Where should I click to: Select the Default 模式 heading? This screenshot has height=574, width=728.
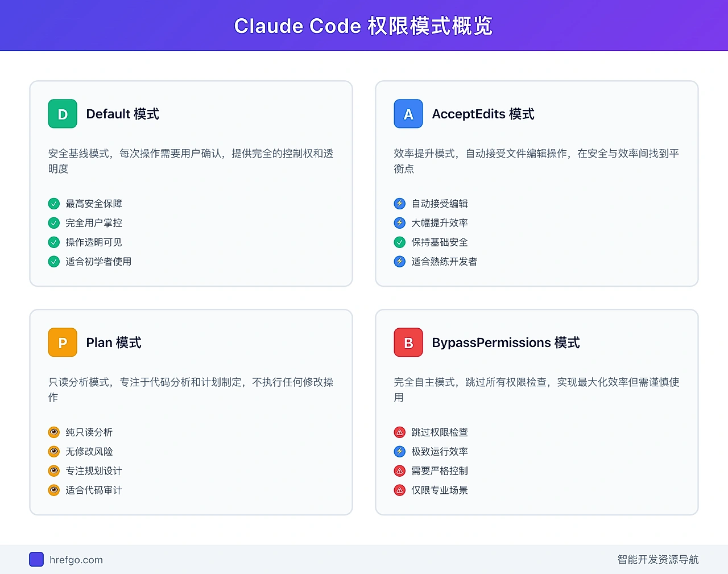tap(123, 114)
